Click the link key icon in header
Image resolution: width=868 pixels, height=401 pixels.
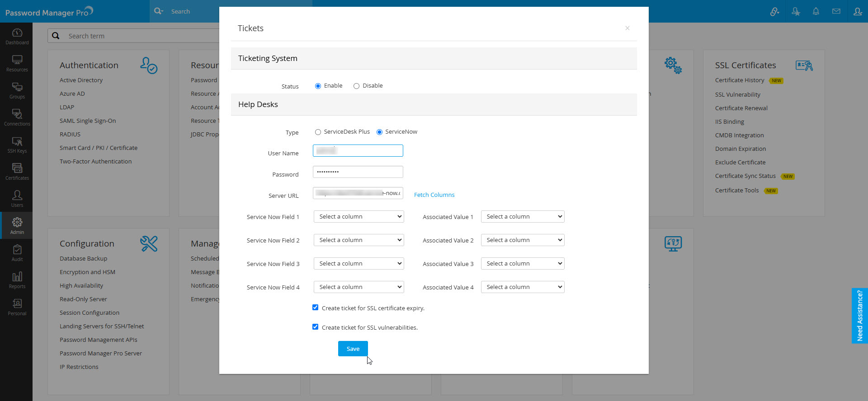tap(775, 12)
